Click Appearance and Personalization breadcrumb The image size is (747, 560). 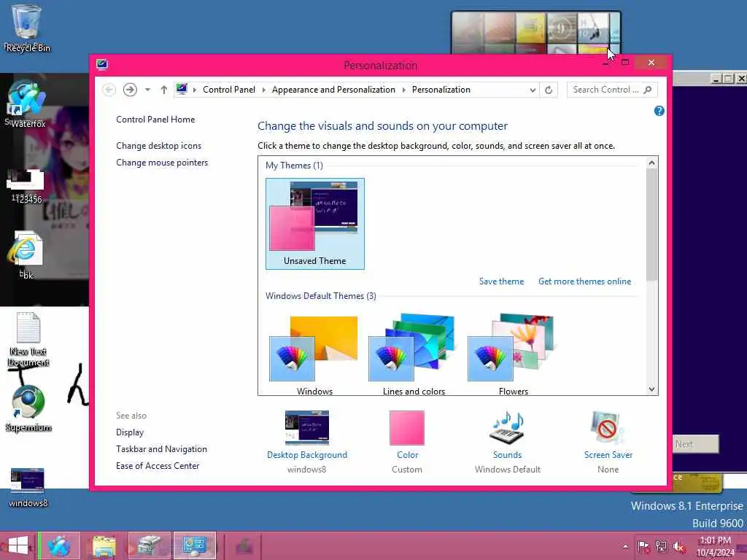[333, 90]
